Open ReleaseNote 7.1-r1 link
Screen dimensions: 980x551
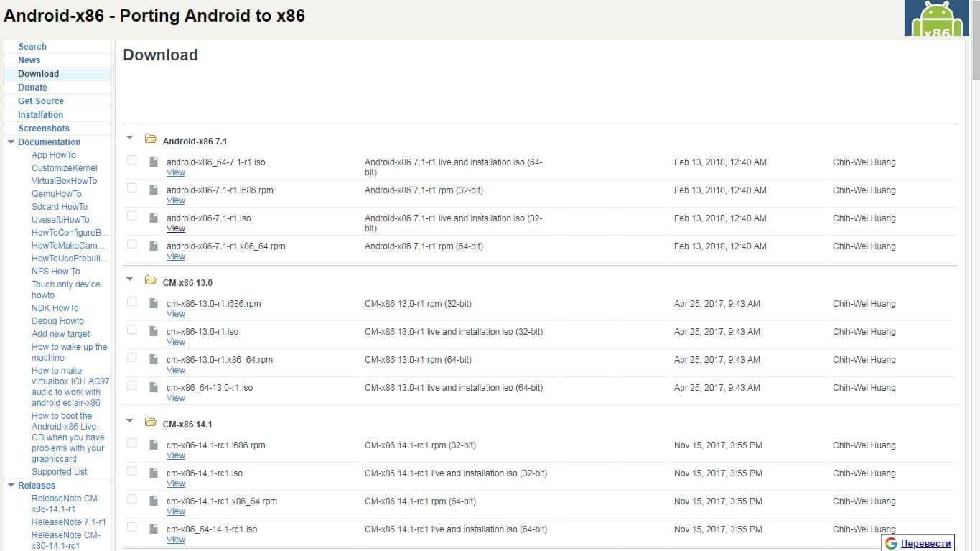pyautogui.click(x=69, y=522)
